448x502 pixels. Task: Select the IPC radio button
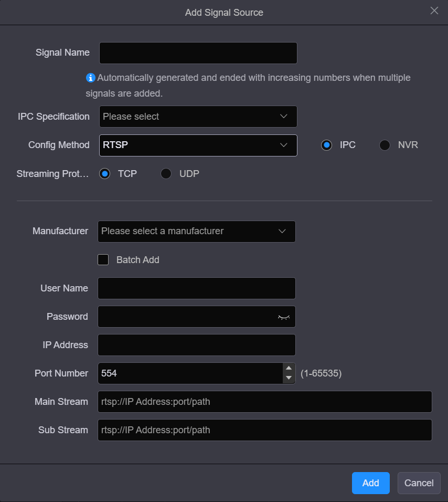(x=327, y=145)
